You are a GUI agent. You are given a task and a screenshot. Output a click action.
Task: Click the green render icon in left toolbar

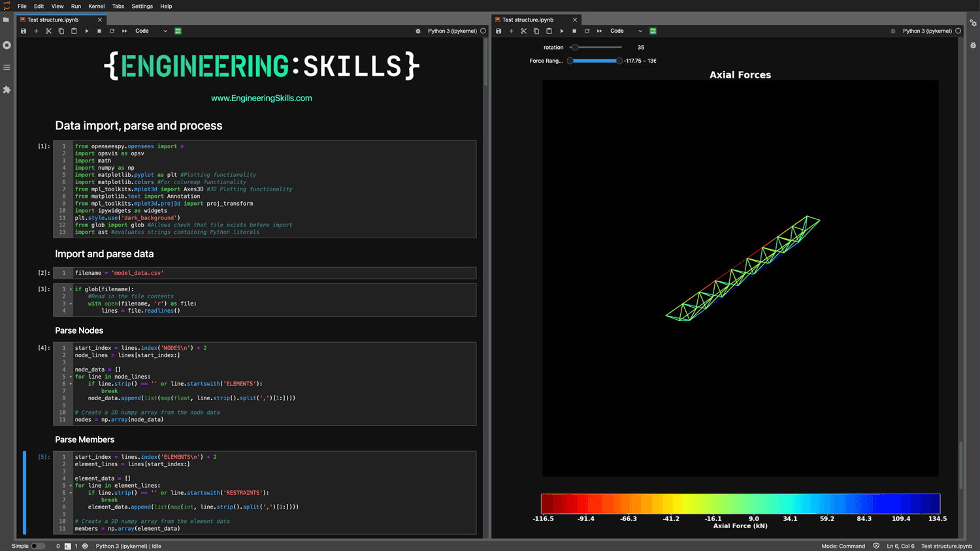point(178,31)
